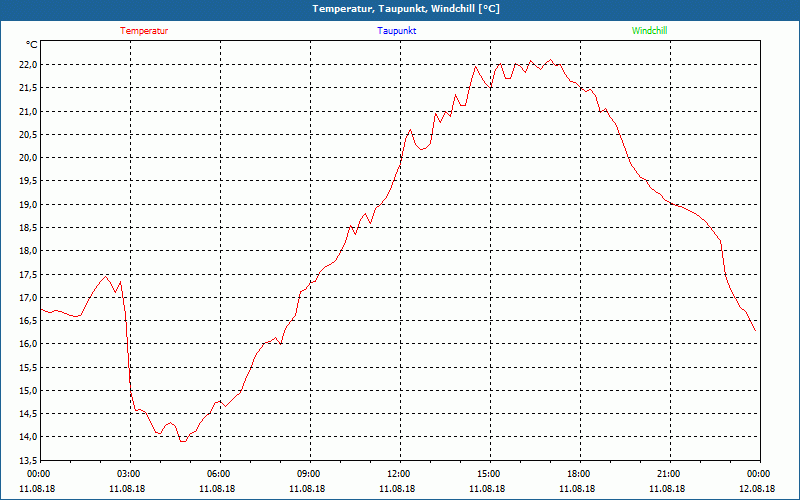Click the 19,5 y-axis value
800x500 pixels.
pyautogui.click(x=29, y=181)
